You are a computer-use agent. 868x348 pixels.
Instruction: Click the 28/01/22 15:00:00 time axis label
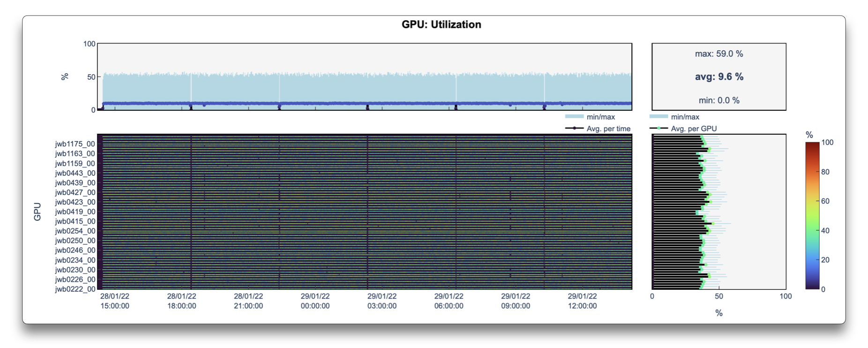coord(115,301)
